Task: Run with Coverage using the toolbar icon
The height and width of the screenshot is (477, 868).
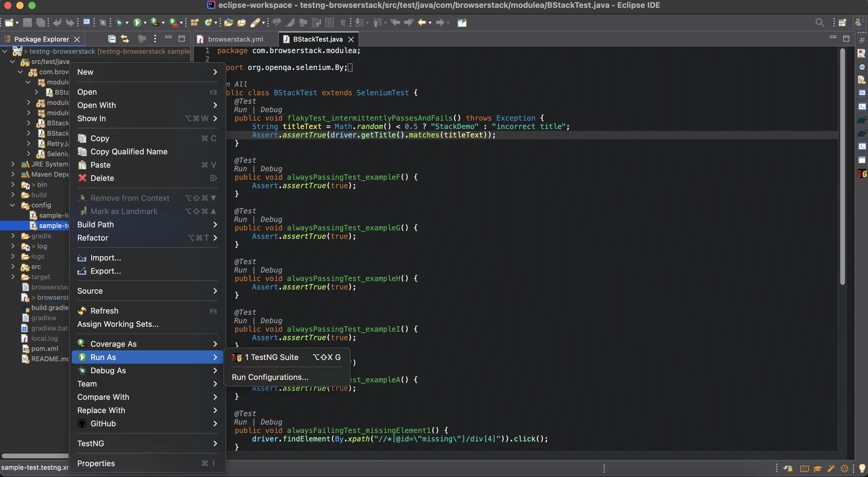Action: (155, 23)
